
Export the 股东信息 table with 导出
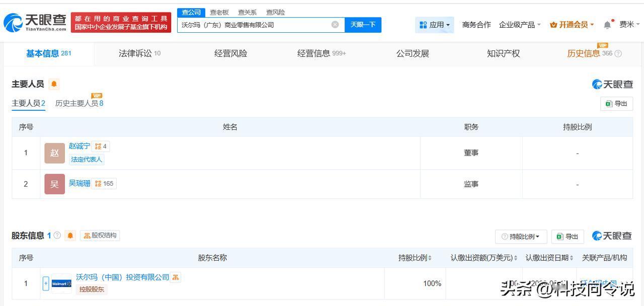[568, 237]
